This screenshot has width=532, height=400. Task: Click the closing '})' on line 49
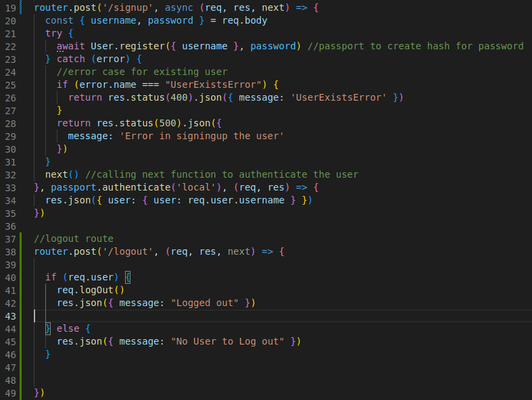click(x=39, y=393)
